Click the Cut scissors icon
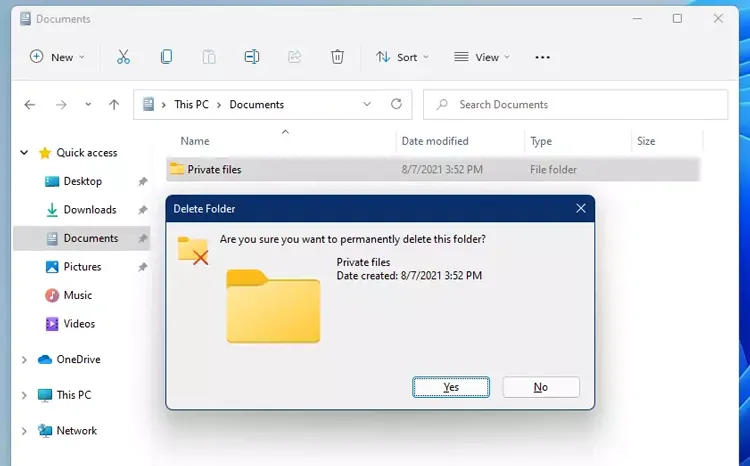This screenshot has height=466, width=750. pyautogui.click(x=123, y=57)
